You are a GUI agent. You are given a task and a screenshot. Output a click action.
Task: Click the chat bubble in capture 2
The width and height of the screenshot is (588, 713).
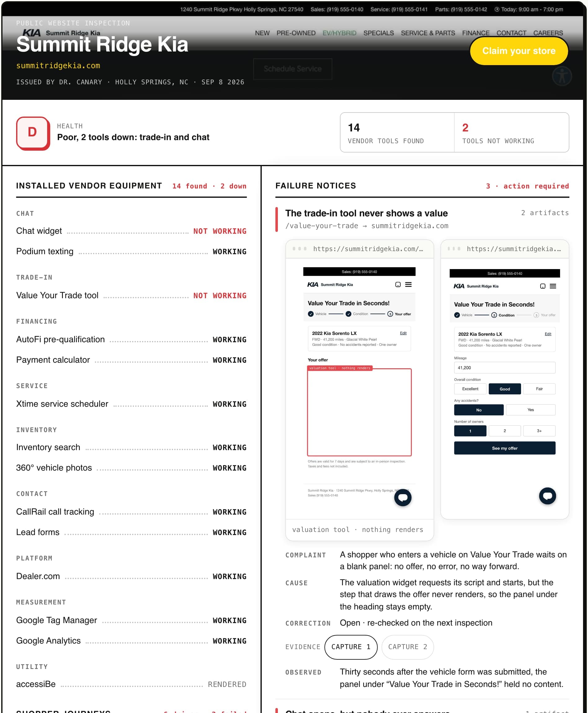pos(547,496)
